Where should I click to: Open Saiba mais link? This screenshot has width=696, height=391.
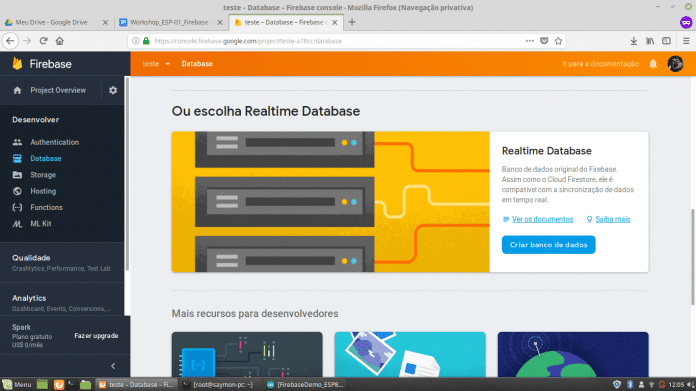(613, 219)
